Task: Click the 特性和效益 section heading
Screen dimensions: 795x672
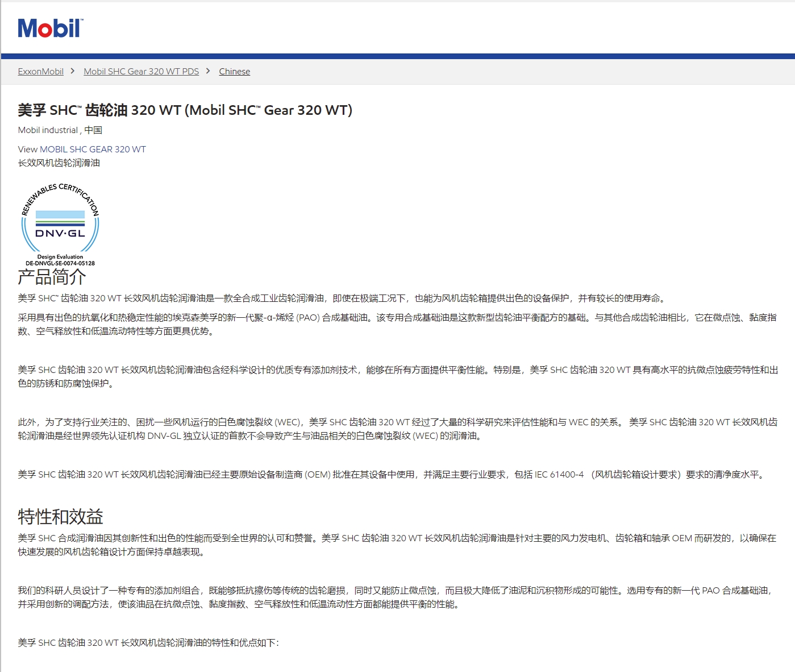Action: tap(60, 517)
